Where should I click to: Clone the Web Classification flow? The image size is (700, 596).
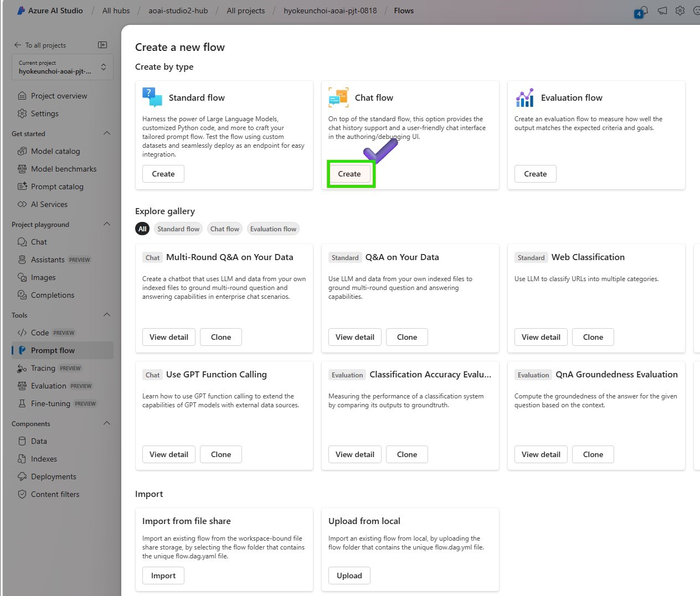[x=593, y=337]
